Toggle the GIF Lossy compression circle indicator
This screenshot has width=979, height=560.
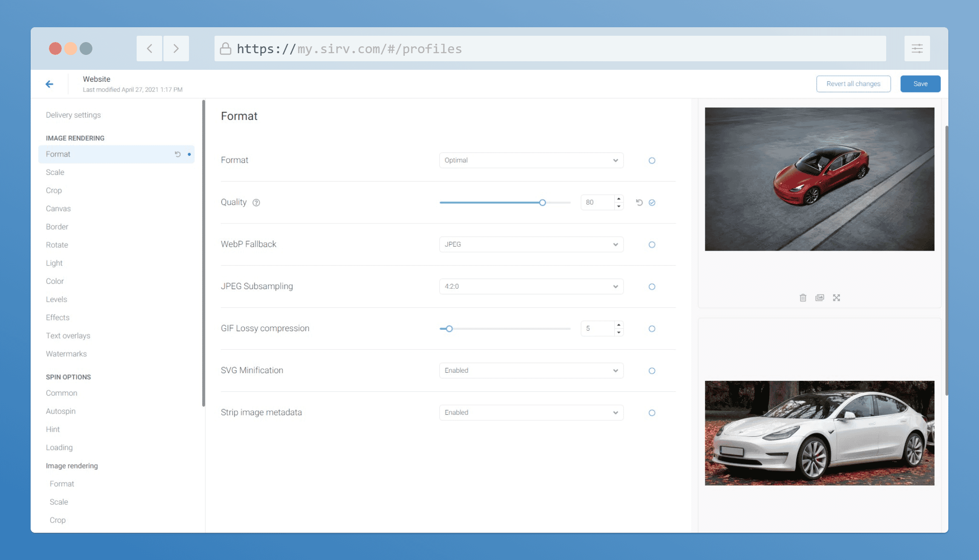652,329
